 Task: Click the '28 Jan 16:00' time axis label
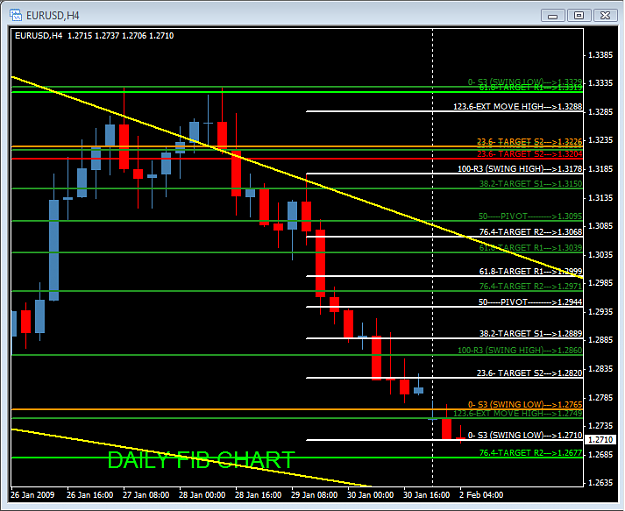point(258,495)
